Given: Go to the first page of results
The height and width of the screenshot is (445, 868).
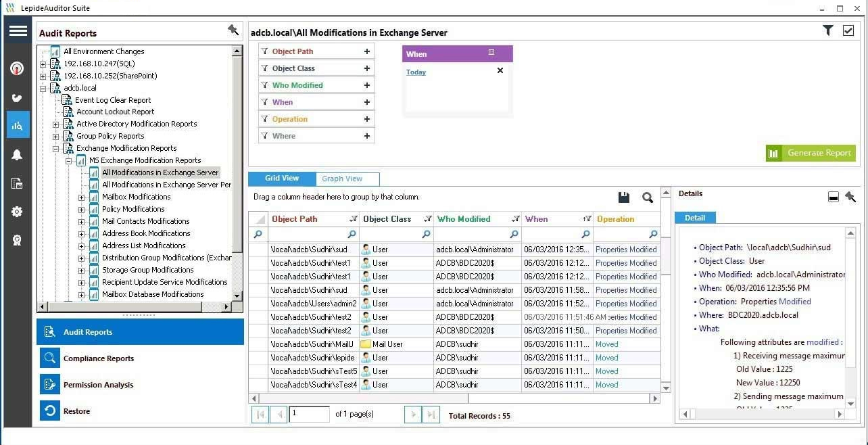Looking at the screenshot, I should (260, 415).
